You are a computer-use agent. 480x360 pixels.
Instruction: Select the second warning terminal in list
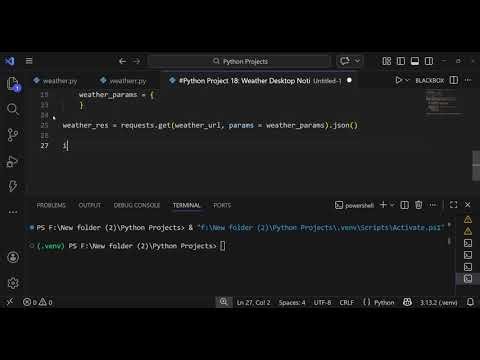(468, 231)
